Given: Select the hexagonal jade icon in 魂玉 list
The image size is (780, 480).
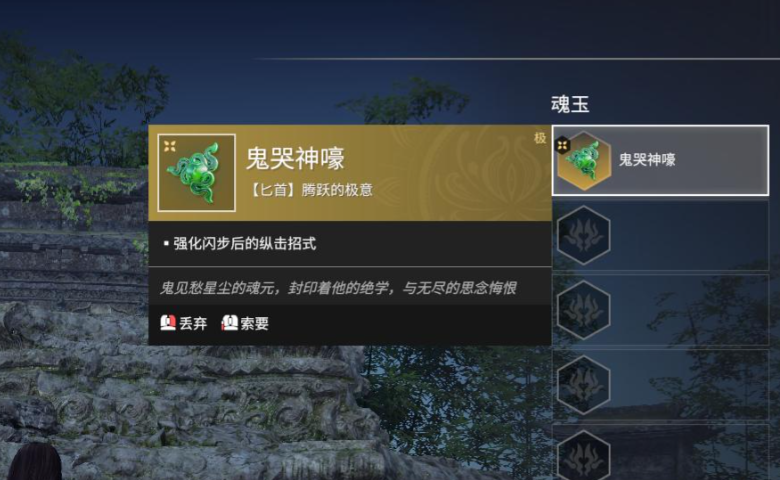Looking at the screenshot, I should (584, 160).
